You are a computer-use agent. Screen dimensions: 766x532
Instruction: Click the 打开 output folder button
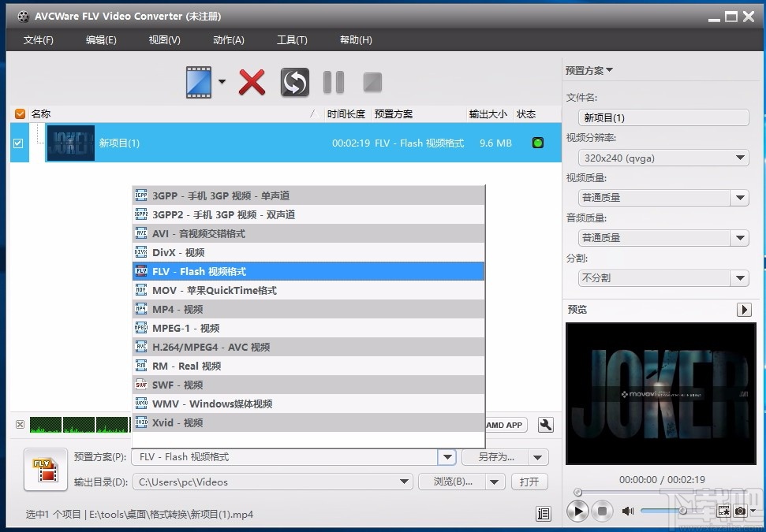tap(529, 481)
